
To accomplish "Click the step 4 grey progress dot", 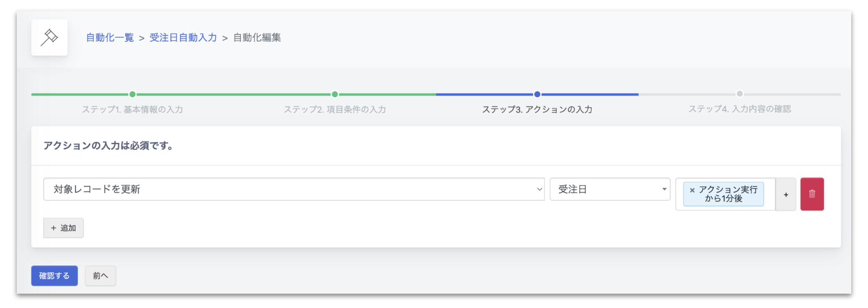I will coord(740,94).
